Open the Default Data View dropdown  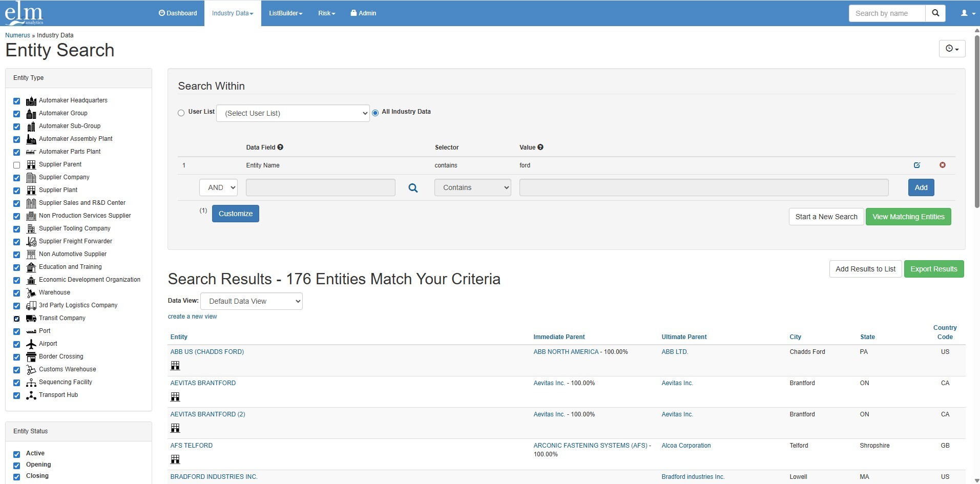click(x=251, y=301)
